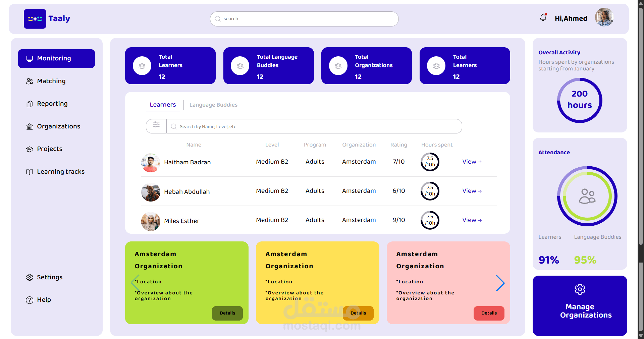Open the Hi,Ahmed profile picture
644x339 pixels.
pyautogui.click(x=604, y=17)
